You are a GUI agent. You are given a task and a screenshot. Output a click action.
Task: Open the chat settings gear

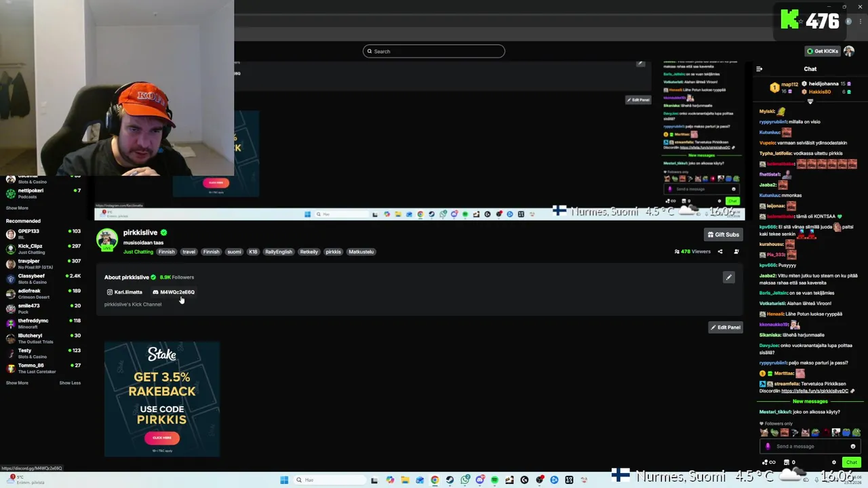(x=834, y=462)
